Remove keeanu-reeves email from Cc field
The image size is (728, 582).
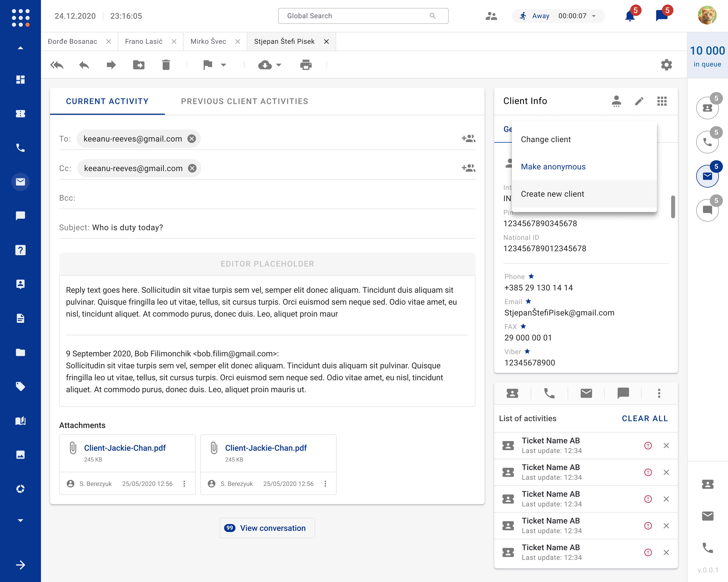tap(192, 168)
